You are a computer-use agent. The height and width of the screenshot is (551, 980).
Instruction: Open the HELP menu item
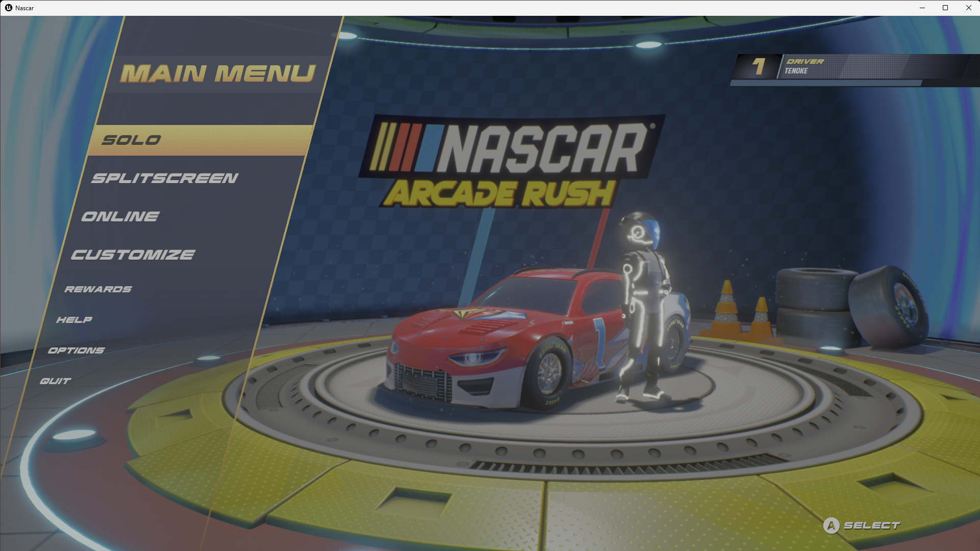[74, 320]
